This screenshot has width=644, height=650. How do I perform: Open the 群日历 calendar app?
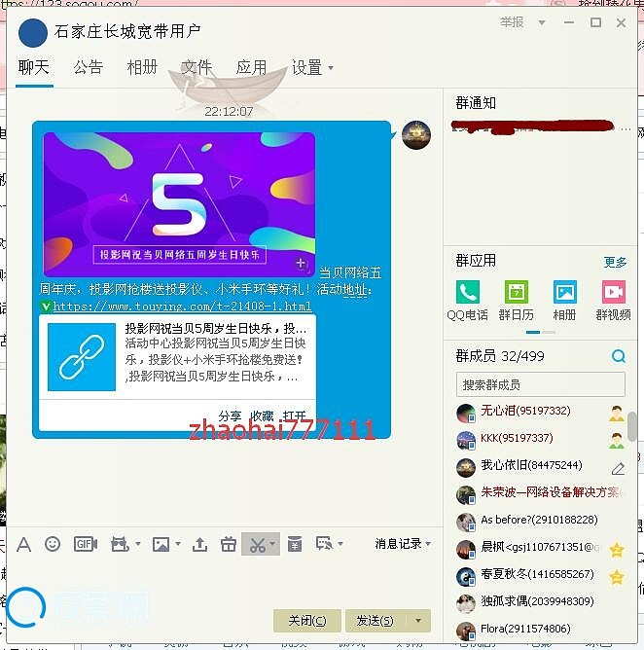[x=516, y=299]
